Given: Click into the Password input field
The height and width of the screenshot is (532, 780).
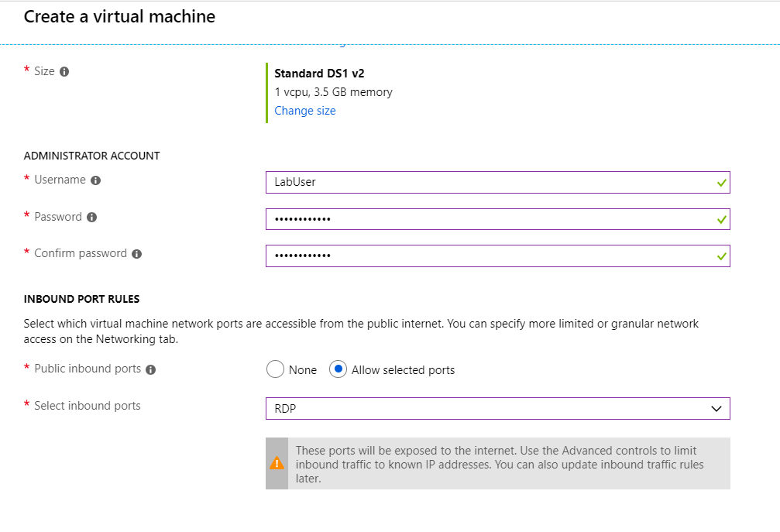Looking at the screenshot, I should (x=488, y=219).
